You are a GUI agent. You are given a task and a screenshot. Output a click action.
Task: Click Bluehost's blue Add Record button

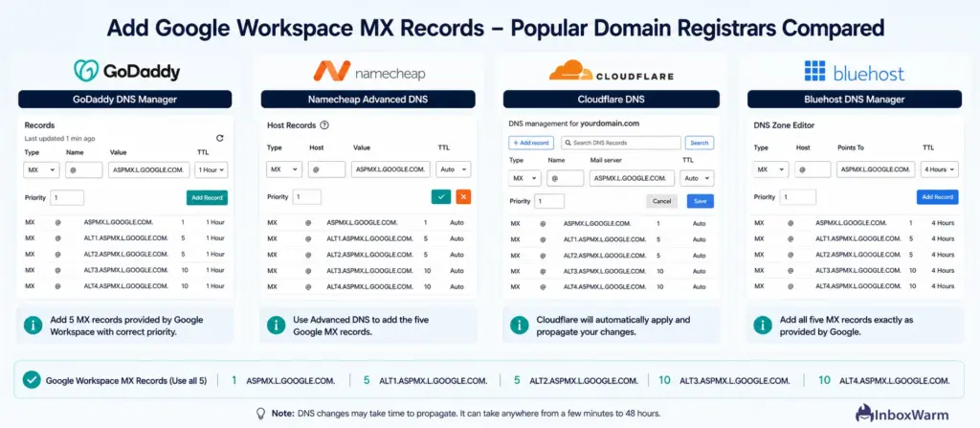(x=938, y=197)
